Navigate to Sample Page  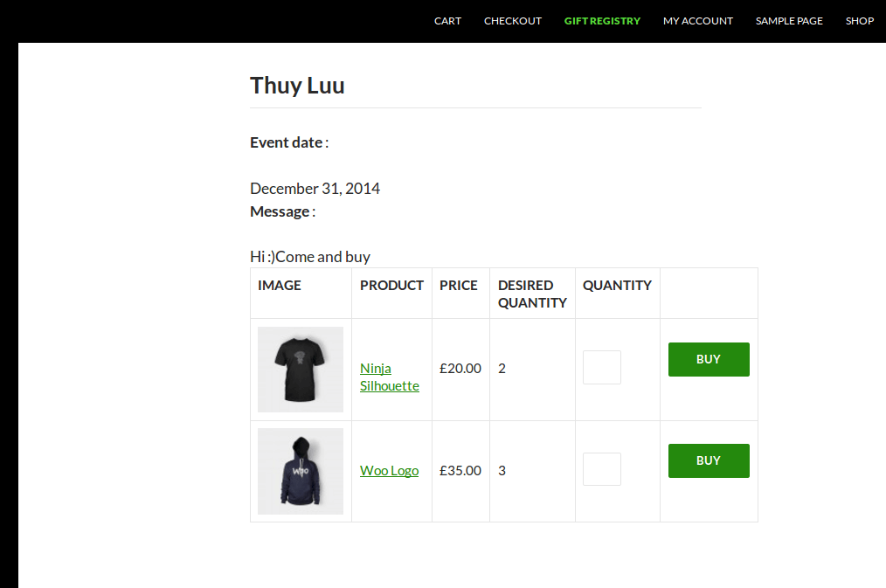789,21
